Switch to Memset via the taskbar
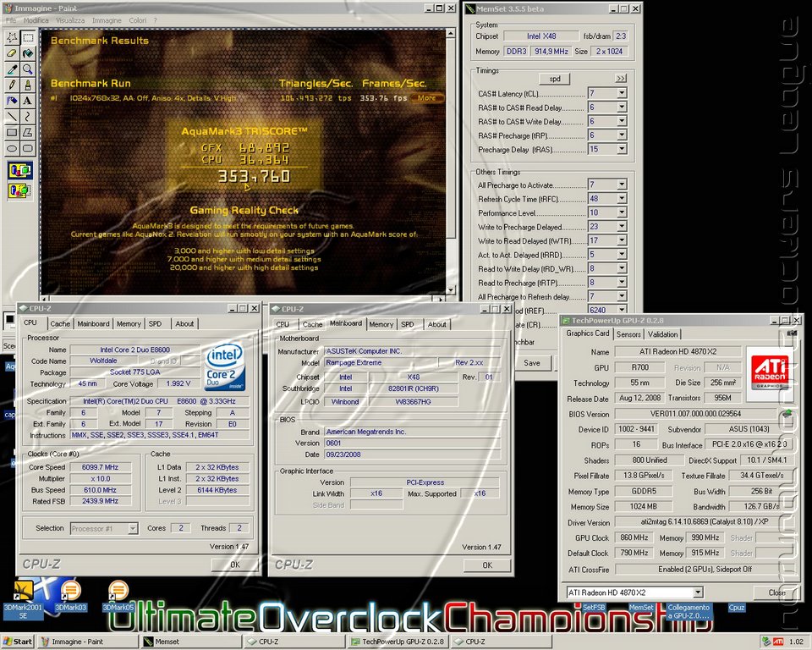This screenshot has height=650, width=812. click(x=189, y=642)
